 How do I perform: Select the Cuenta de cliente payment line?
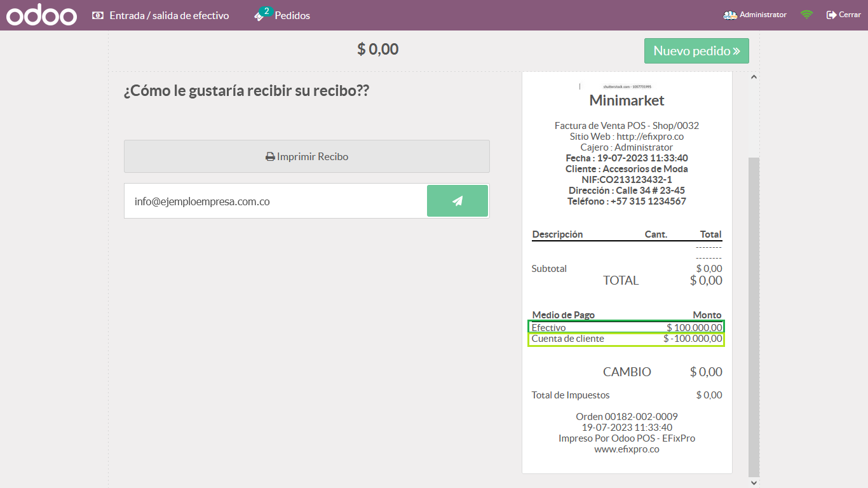626,339
